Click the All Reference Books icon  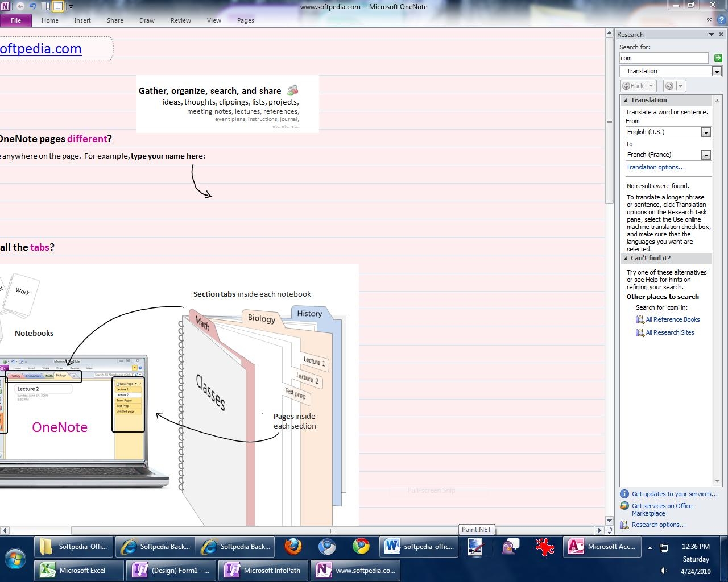[640, 319]
